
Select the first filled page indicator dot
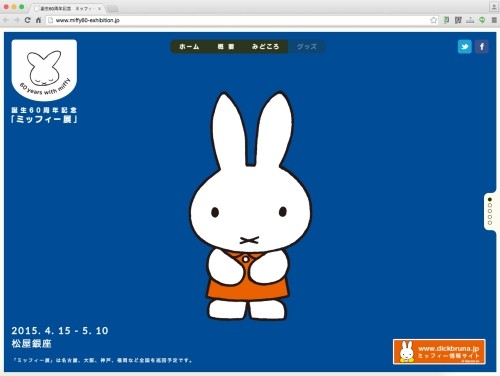pos(490,199)
